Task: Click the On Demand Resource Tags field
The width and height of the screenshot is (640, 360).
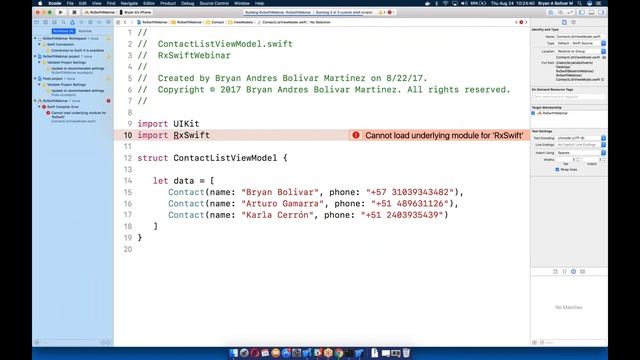Action: (x=569, y=97)
